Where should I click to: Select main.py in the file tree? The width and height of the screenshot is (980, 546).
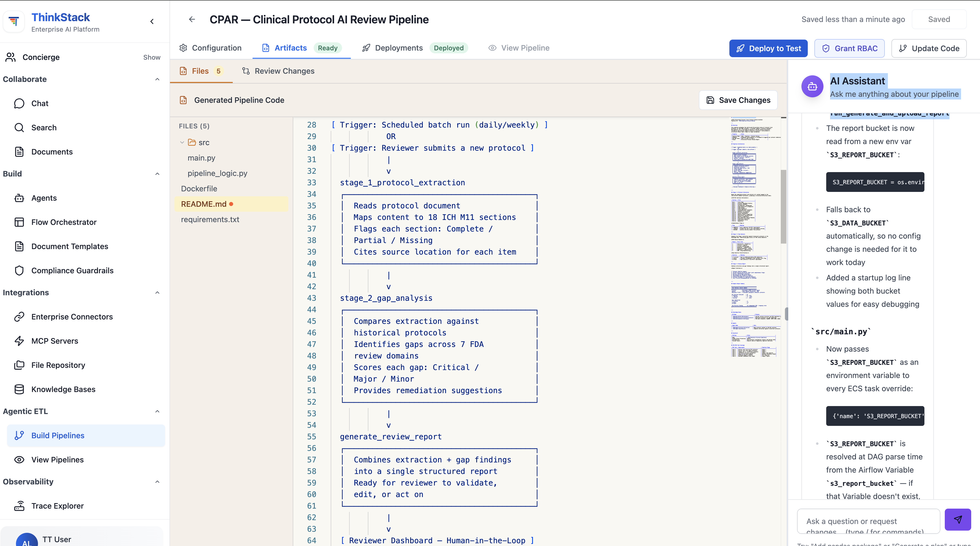coord(201,158)
